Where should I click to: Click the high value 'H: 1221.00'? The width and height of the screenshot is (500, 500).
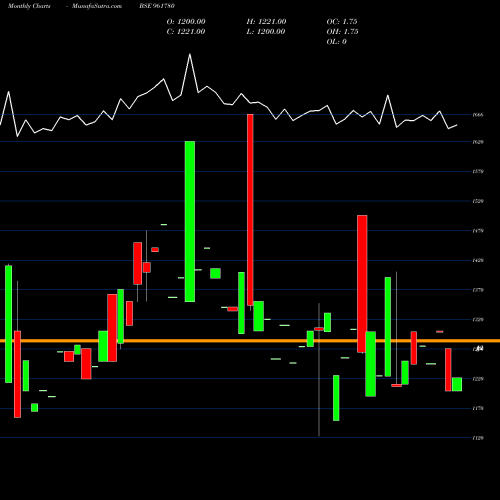[266, 22]
